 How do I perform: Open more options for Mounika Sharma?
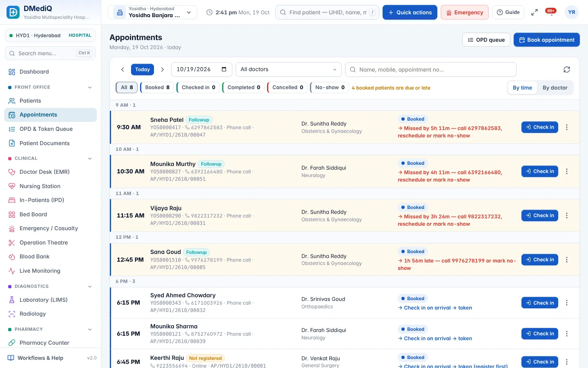point(567,334)
